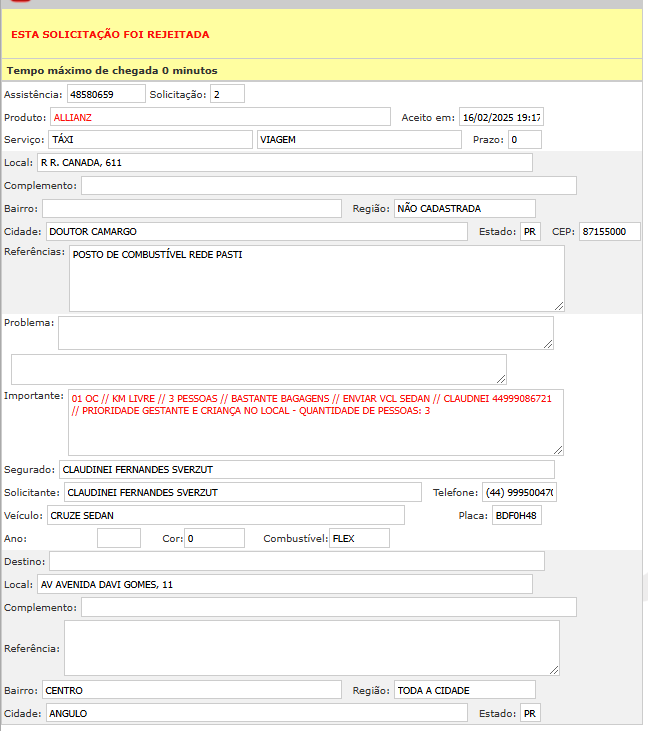Select the Placa field BDF0H48
The height and width of the screenshot is (731, 648).
coord(516,515)
